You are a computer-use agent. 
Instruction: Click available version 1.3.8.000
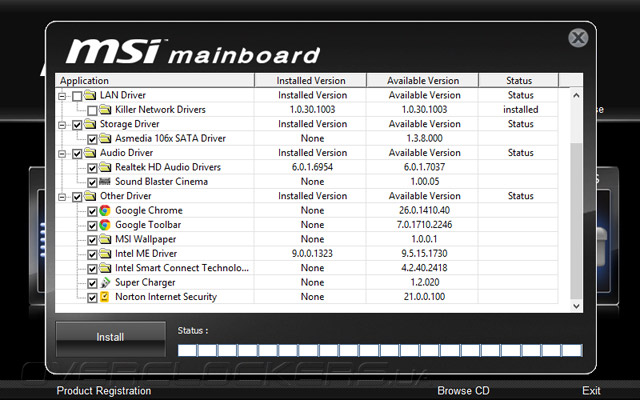[x=424, y=138]
